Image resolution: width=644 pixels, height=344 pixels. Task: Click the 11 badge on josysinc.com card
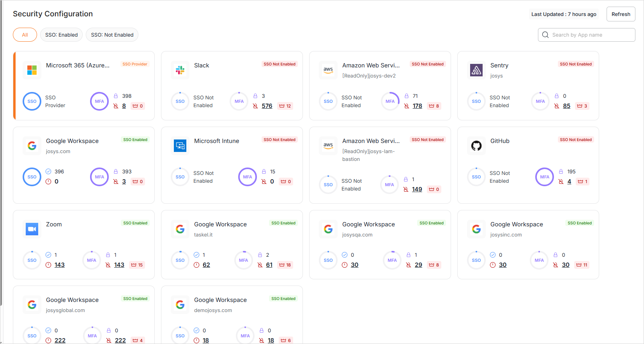click(581, 265)
